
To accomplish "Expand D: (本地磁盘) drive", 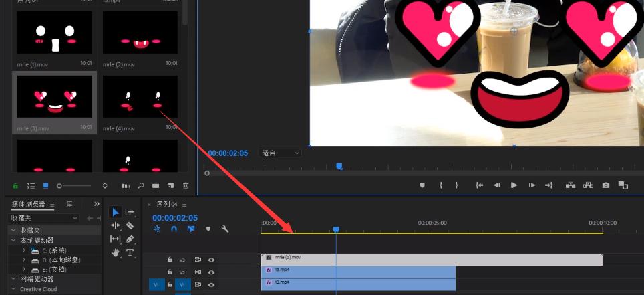I will point(24,260).
